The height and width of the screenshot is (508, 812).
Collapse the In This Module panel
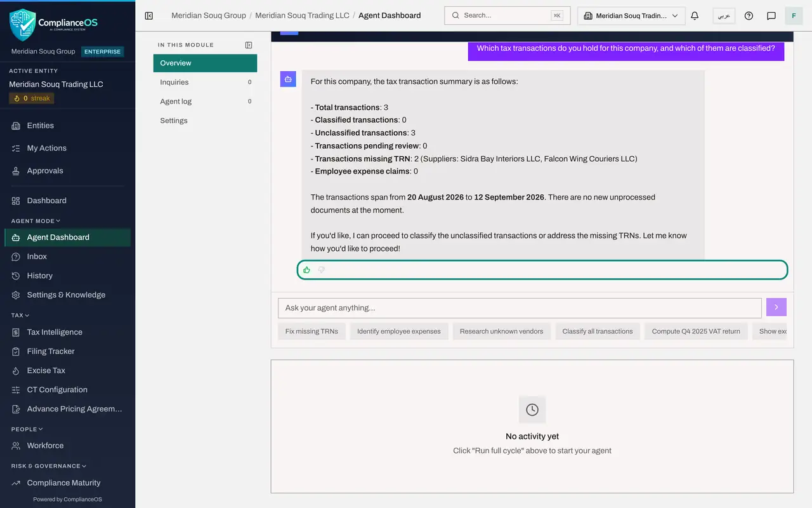(x=249, y=45)
